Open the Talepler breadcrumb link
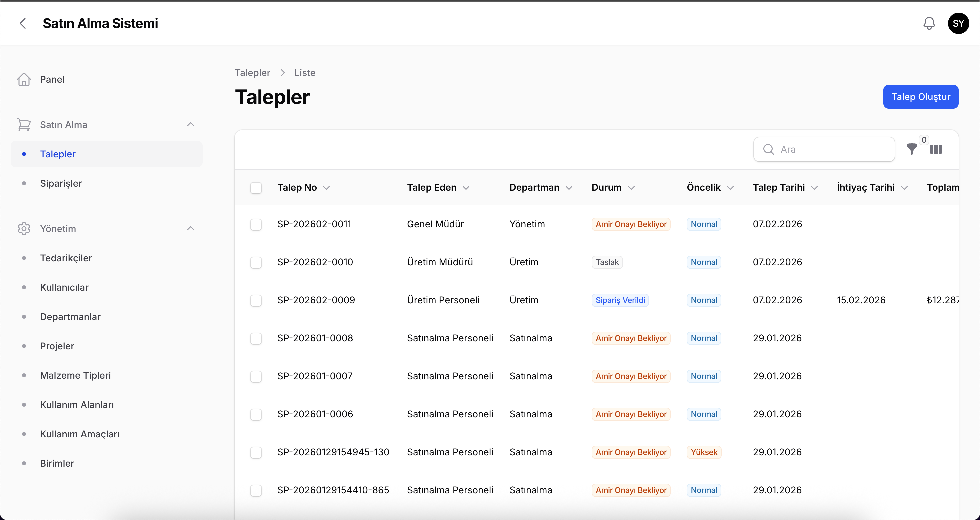 tap(252, 73)
